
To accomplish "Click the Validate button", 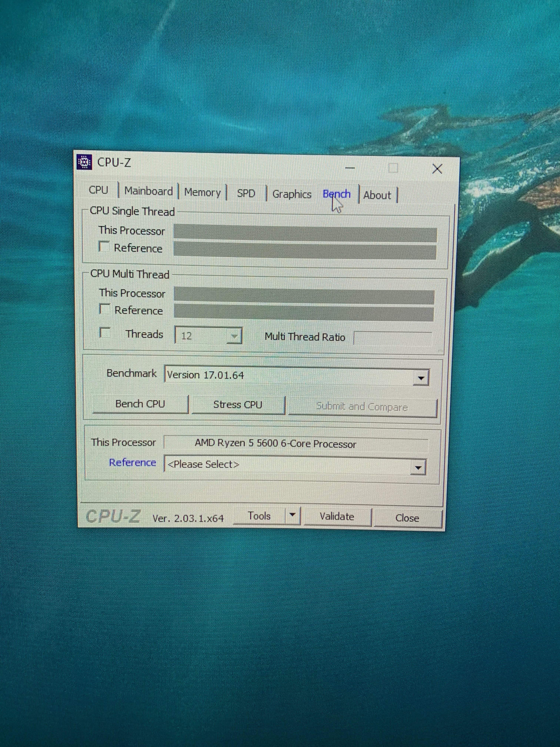I will [x=337, y=517].
